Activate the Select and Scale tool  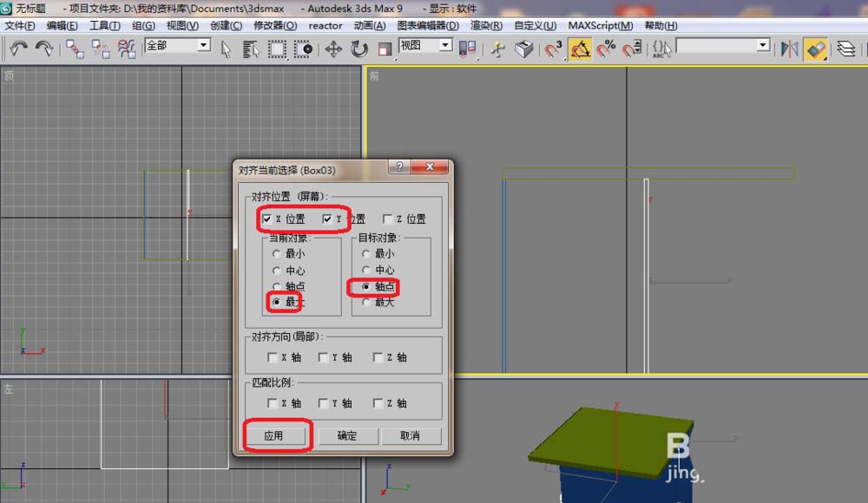click(385, 49)
